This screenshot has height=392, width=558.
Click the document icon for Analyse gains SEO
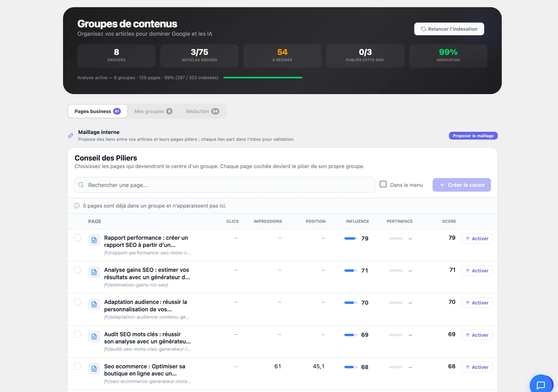[x=94, y=272]
